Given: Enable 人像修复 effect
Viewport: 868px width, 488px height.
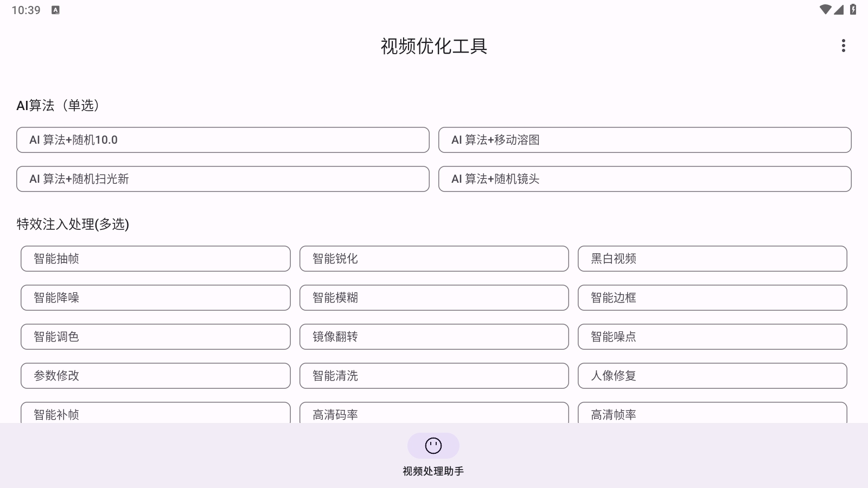Looking at the screenshot, I should click(x=712, y=376).
